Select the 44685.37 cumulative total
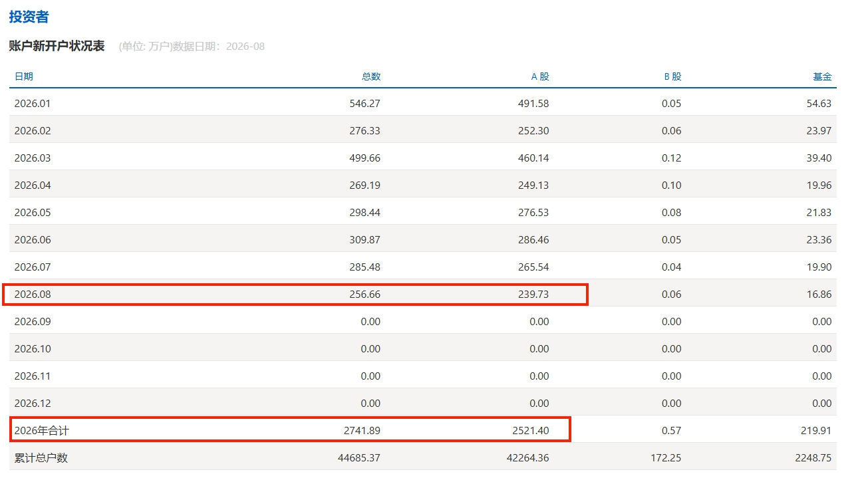 [359, 458]
